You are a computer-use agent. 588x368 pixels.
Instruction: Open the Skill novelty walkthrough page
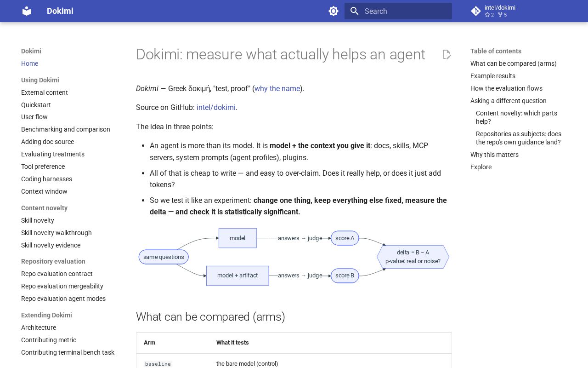point(57,233)
